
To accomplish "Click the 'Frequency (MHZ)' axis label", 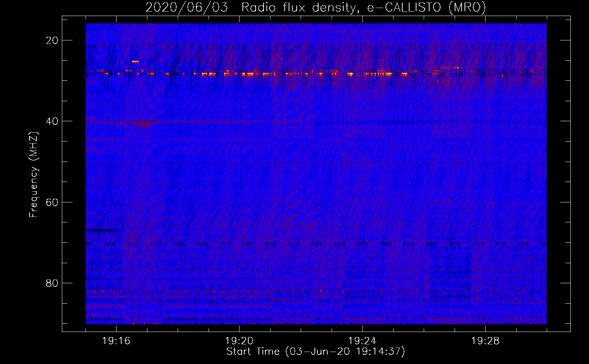I will point(33,175).
